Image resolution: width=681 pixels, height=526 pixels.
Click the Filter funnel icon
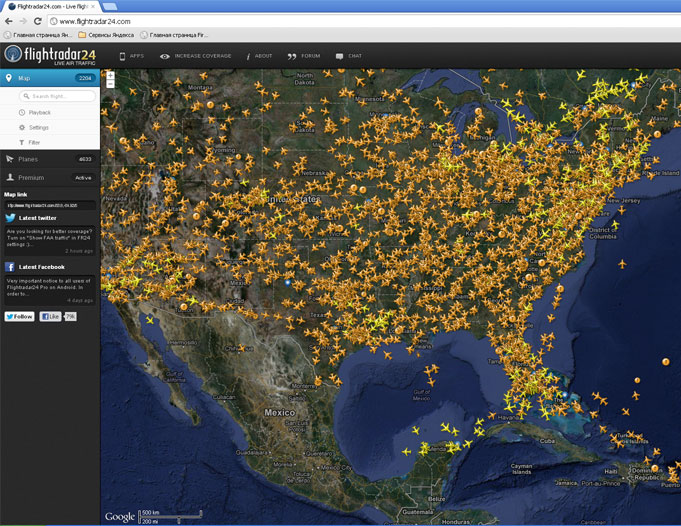click(22, 142)
